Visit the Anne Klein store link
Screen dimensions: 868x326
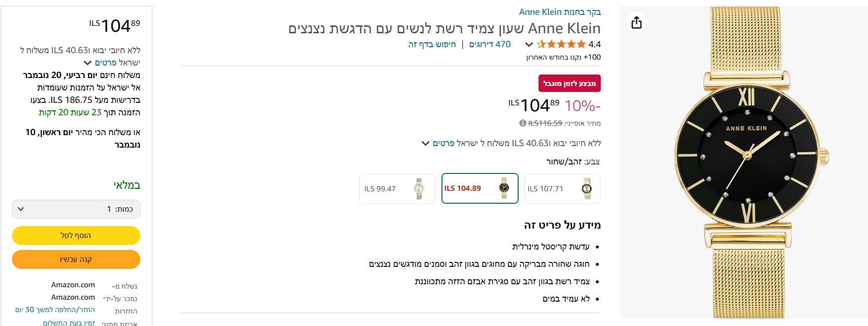pos(560,12)
